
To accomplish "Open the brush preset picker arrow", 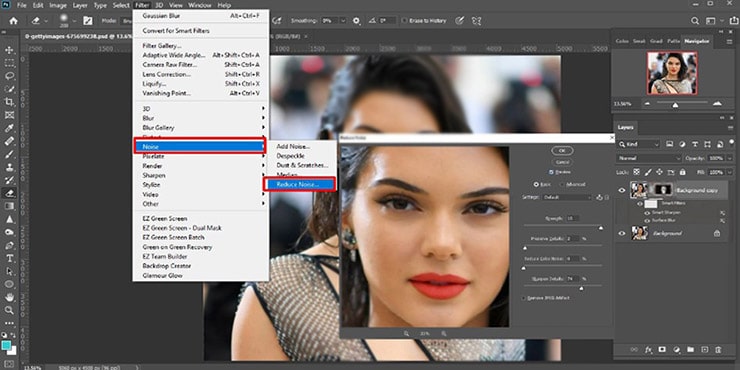I will click(x=74, y=21).
